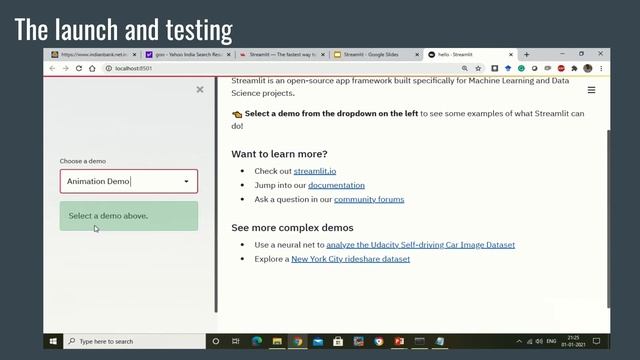Switch to the Streamlit — The fastest way tab
This screenshot has height=360, width=640.
point(282,54)
